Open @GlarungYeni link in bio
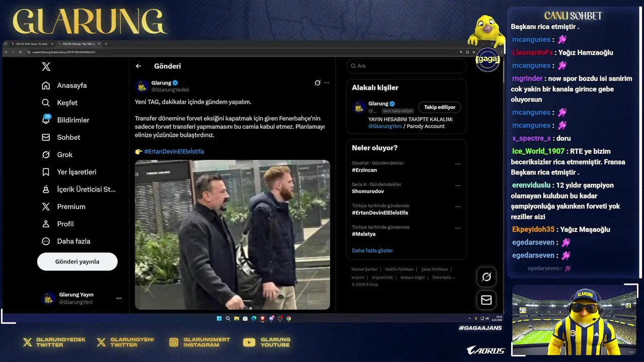Screen dimensions: 644x362 (385, 126)
